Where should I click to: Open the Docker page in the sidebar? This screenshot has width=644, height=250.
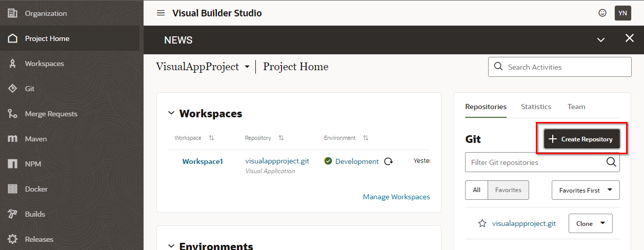[x=36, y=189]
